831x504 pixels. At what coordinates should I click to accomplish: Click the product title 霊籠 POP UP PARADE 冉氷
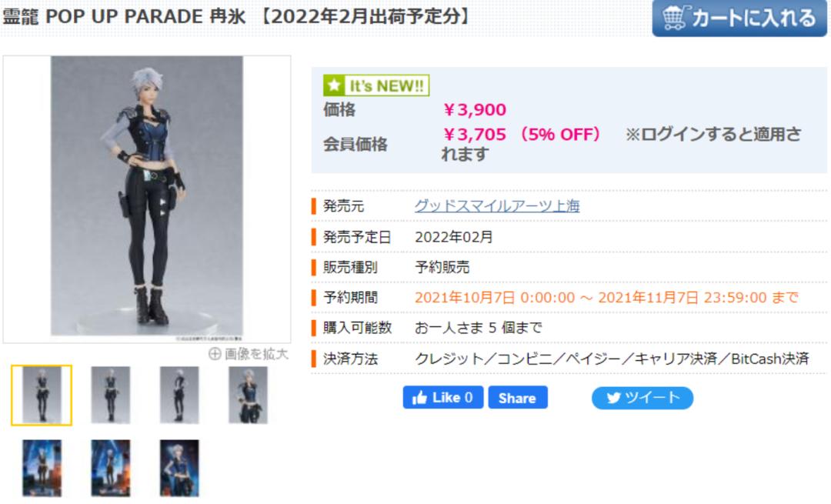(x=125, y=16)
